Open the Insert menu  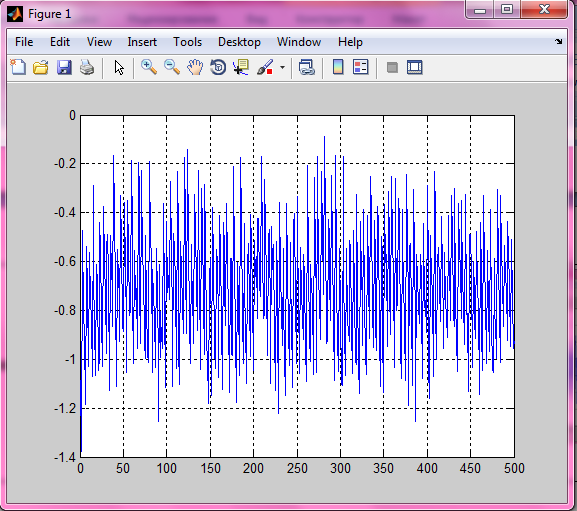pos(142,42)
